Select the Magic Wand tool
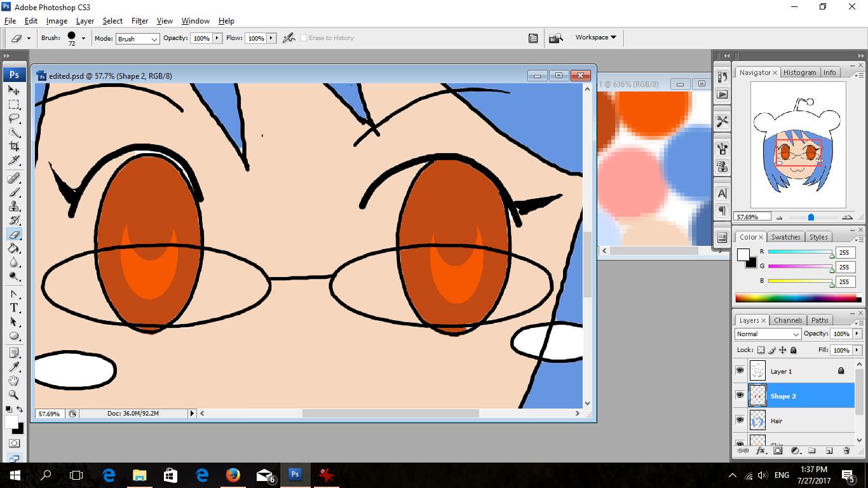 [14, 133]
